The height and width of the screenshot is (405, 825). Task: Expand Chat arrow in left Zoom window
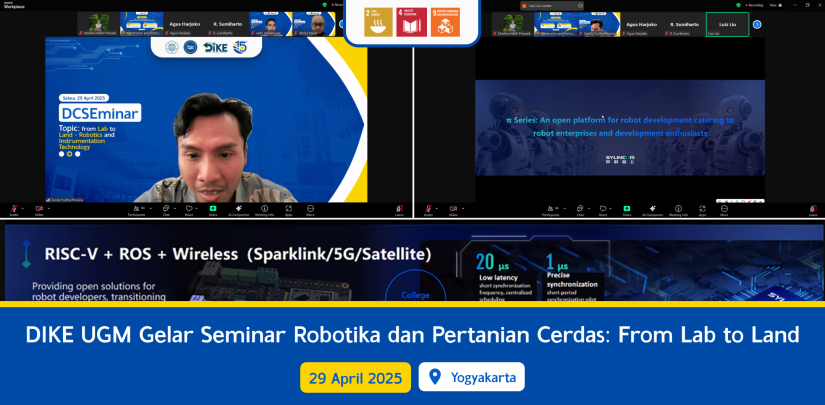pos(174,208)
